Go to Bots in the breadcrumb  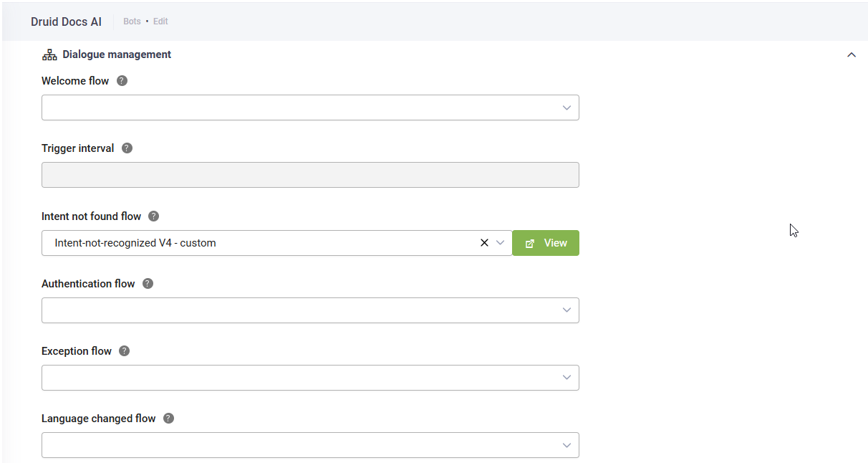pos(132,22)
